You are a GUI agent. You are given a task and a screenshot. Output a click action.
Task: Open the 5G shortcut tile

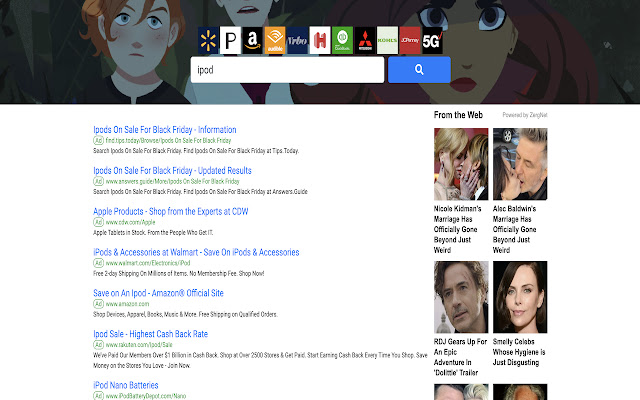(432, 40)
